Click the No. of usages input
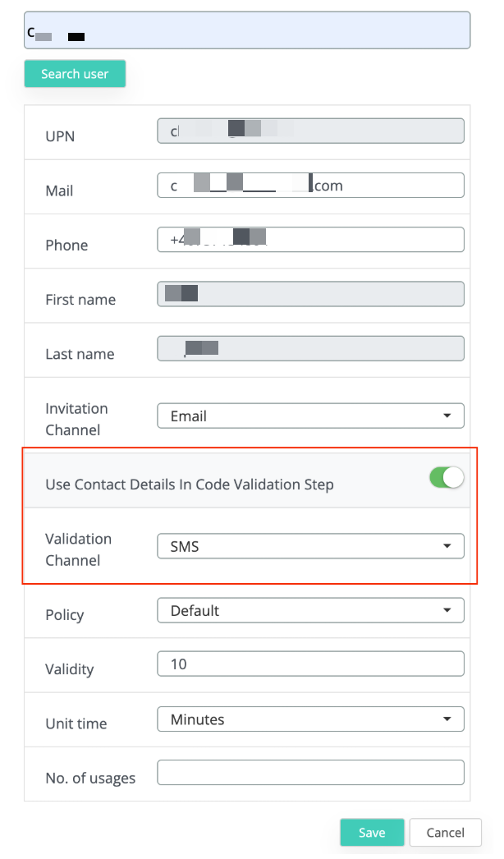 (x=310, y=773)
